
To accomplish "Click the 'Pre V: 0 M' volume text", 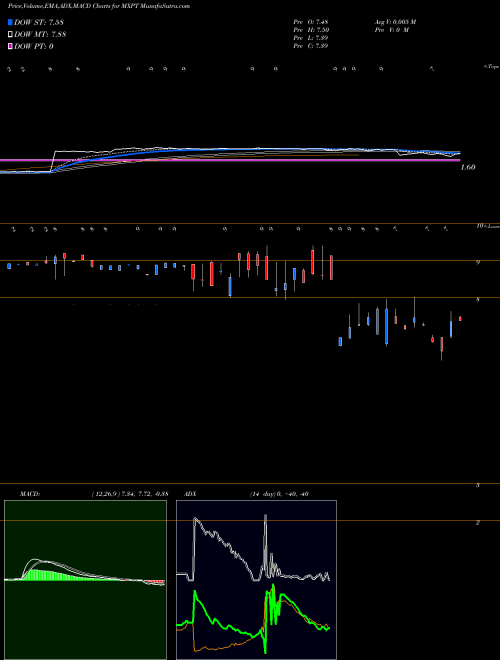I will (391, 30).
